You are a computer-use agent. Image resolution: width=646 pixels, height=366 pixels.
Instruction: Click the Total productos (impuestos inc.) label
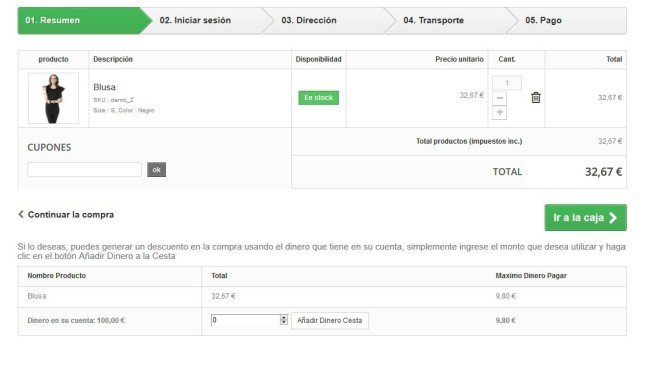point(469,141)
